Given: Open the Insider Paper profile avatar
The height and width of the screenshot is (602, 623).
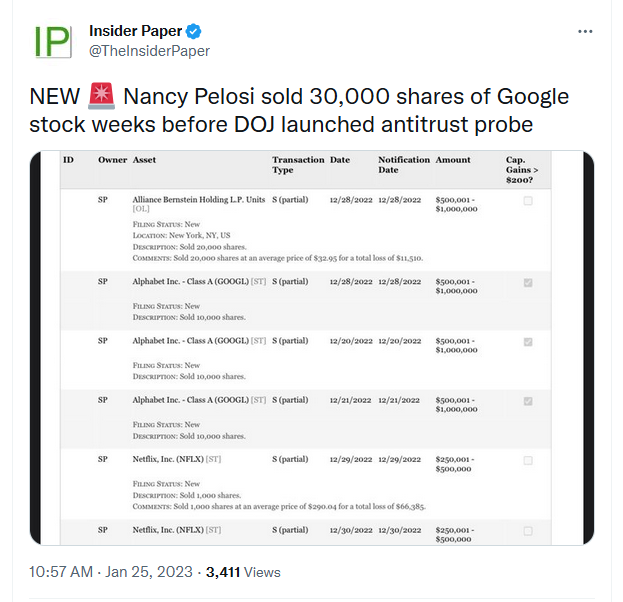Looking at the screenshot, I should (x=52, y=41).
